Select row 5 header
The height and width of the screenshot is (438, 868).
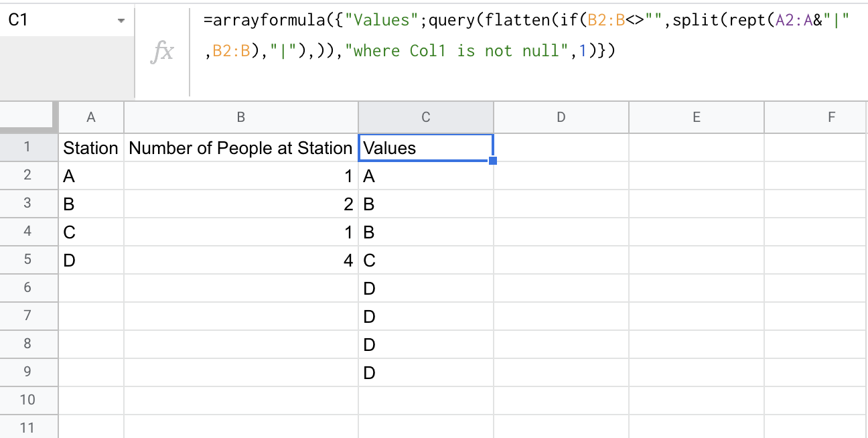27,260
